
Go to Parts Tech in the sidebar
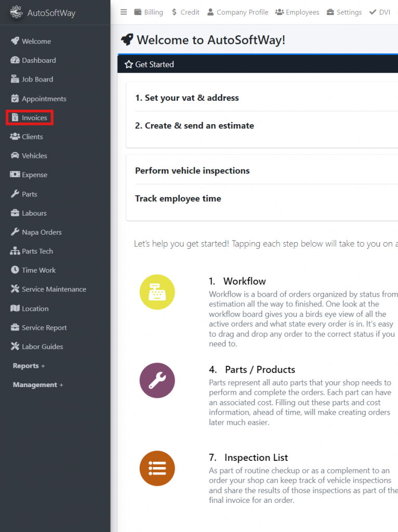click(37, 251)
